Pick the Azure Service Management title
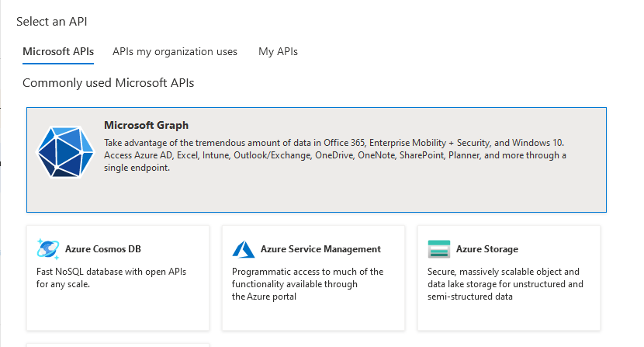The width and height of the screenshot is (644, 347). point(320,249)
